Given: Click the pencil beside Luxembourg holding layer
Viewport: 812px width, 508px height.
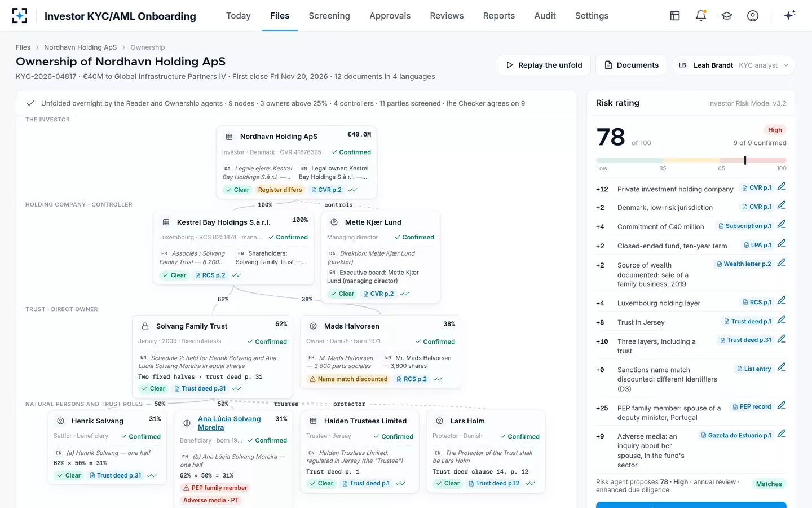Looking at the screenshot, I should click(x=782, y=301).
